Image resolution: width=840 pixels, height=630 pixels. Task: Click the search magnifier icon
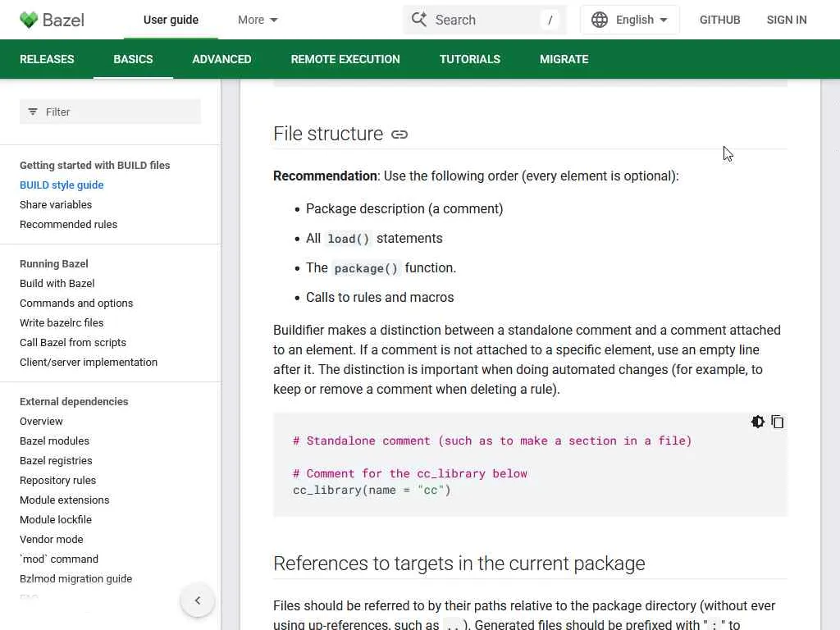pos(419,20)
